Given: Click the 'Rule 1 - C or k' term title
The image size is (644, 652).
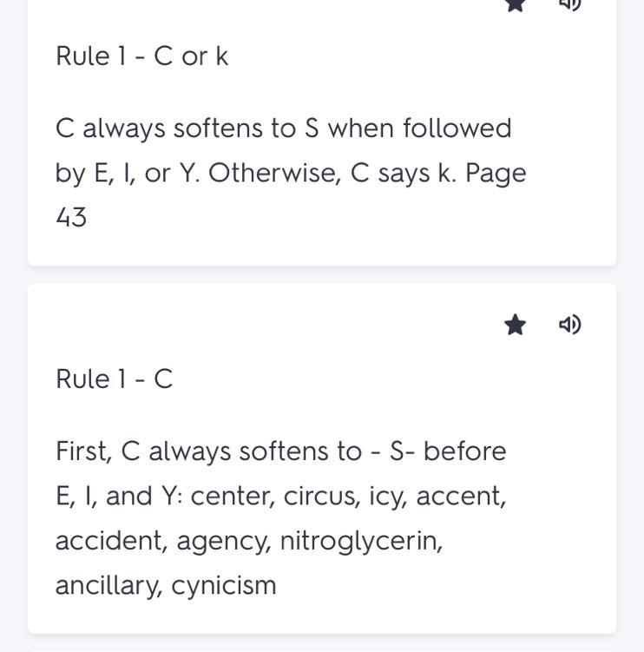Looking at the screenshot, I should click(x=141, y=56).
